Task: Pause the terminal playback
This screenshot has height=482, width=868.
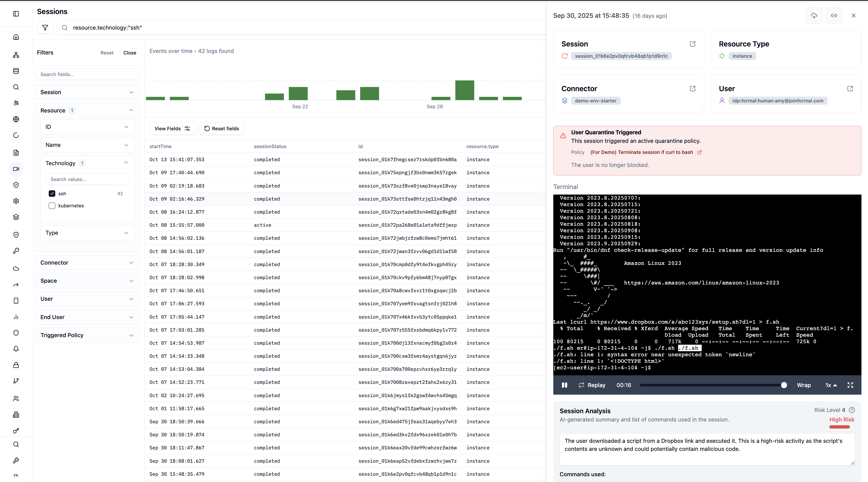Action: 564,385
